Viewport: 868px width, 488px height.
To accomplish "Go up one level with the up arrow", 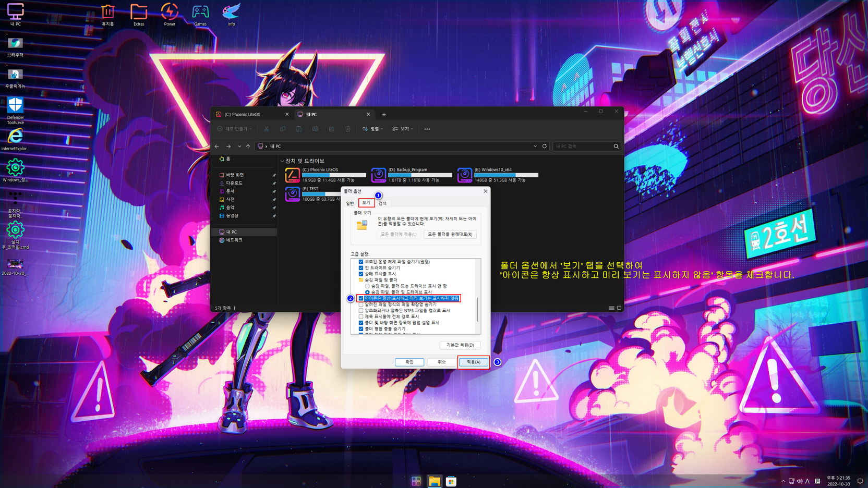I will 248,147.
